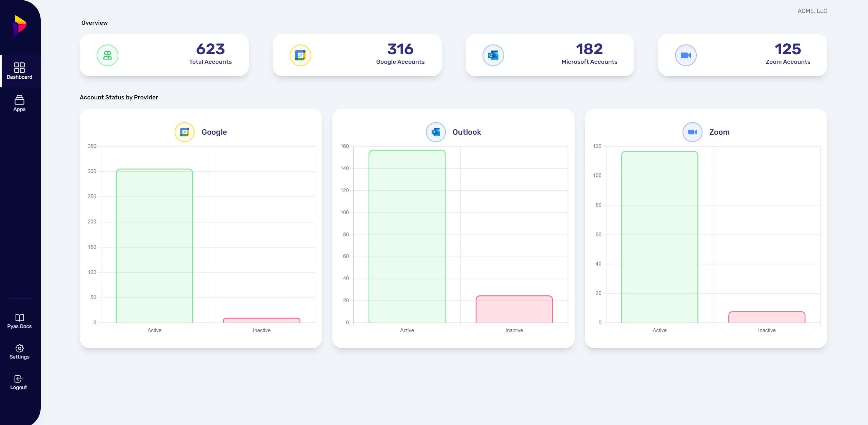
Task: Open the Settings gear icon
Action: pos(19,348)
